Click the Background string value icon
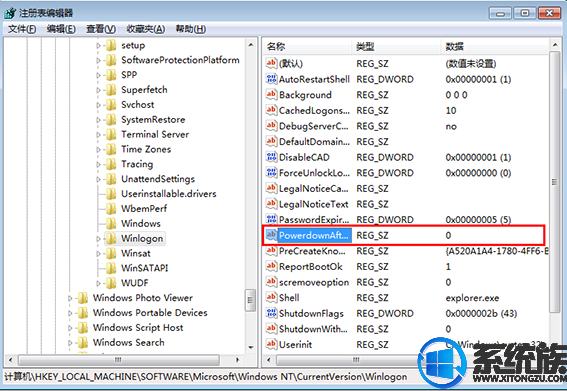This screenshot has height=391, width=567. click(271, 94)
